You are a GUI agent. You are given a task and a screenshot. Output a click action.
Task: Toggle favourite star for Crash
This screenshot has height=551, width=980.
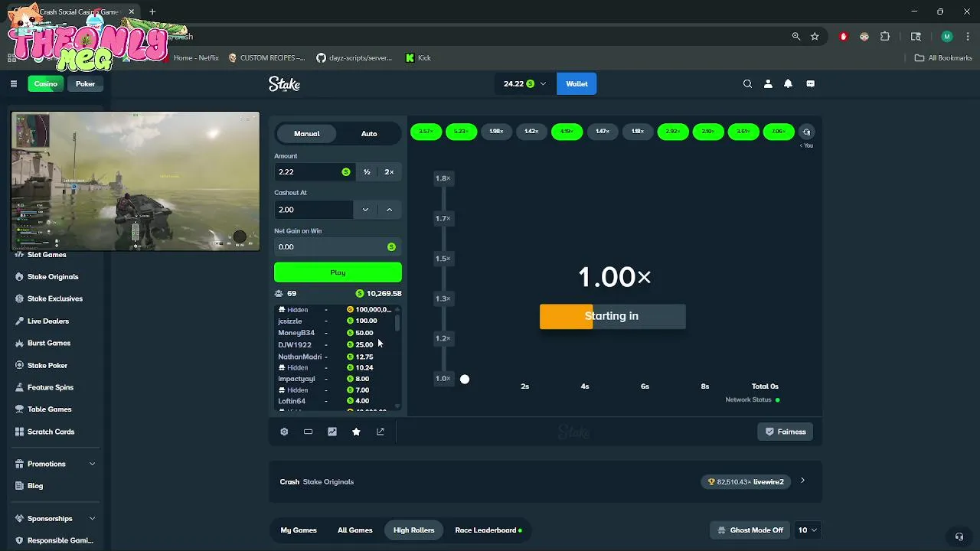(x=356, y=432)
